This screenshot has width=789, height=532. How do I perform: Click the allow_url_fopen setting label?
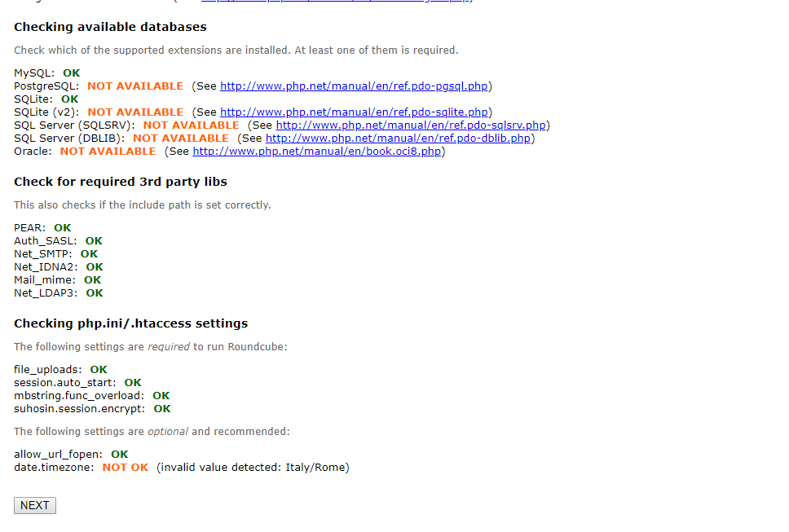(58, 454)
